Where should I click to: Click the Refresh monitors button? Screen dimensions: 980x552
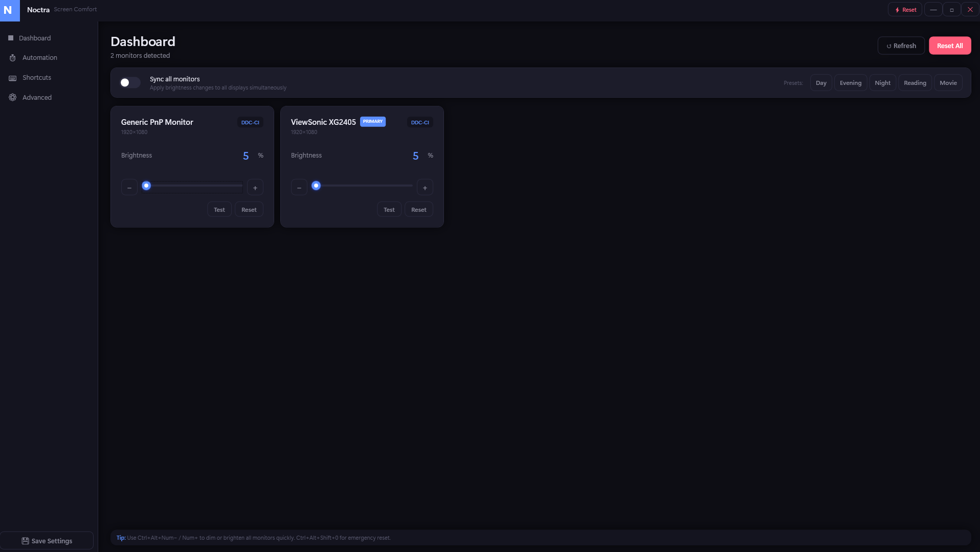(901, 46)
